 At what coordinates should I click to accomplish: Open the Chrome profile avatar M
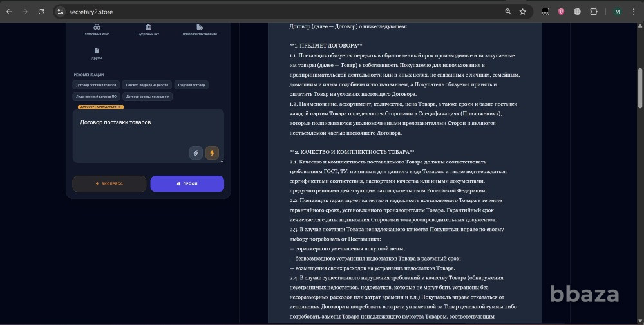[618, 12]
